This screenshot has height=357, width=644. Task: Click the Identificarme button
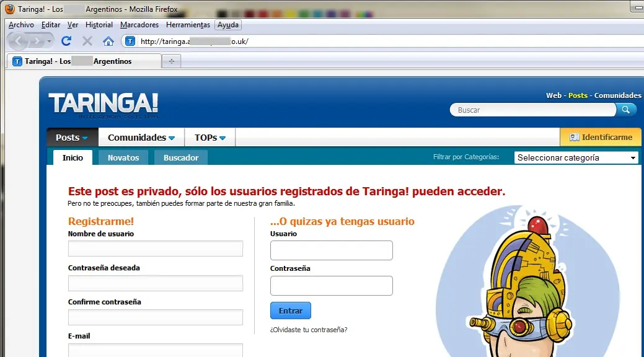pyautogui.click(x=601, y=137)
